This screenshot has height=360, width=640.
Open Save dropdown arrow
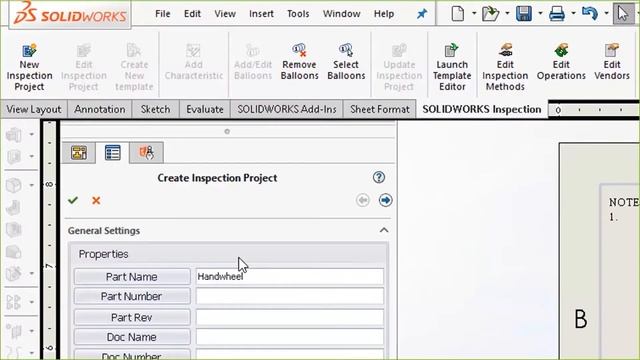[x=540, y=13]
